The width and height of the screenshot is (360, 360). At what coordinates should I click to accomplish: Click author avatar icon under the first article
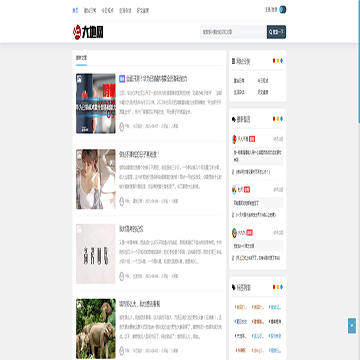click(122, 126)
